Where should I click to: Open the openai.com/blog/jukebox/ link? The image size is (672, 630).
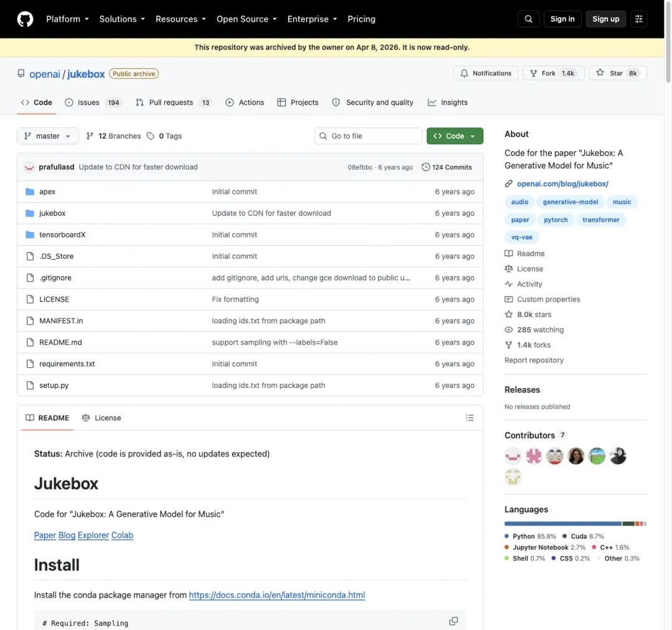562,183
